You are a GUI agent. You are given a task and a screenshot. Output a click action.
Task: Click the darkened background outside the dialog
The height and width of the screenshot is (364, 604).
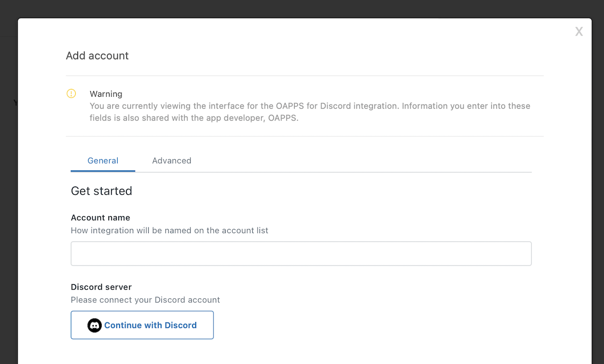pos(8,182)
